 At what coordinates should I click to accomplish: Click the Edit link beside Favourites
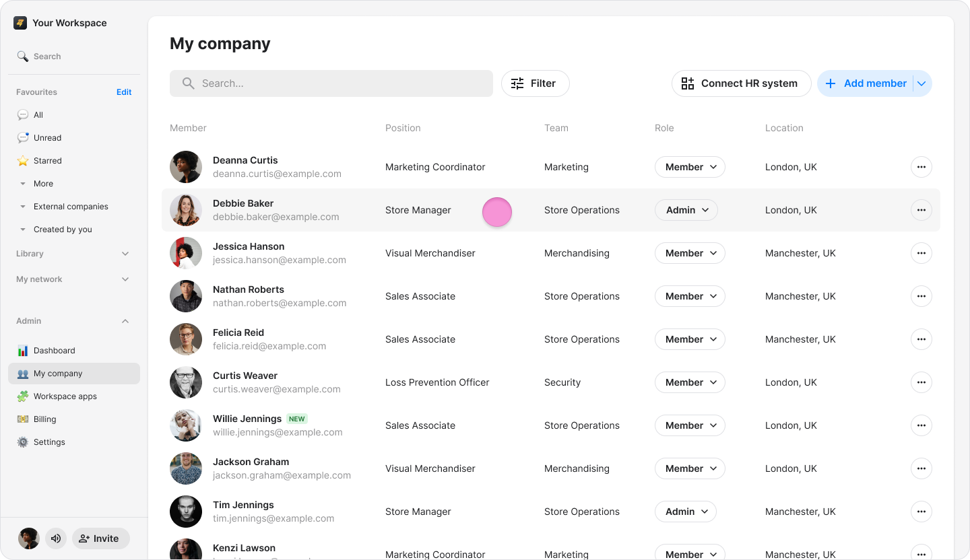click(124, 92)
